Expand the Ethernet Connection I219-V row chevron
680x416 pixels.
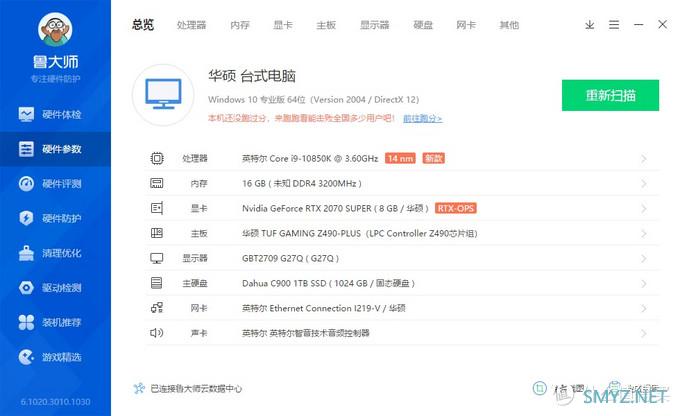pos(644,309)
